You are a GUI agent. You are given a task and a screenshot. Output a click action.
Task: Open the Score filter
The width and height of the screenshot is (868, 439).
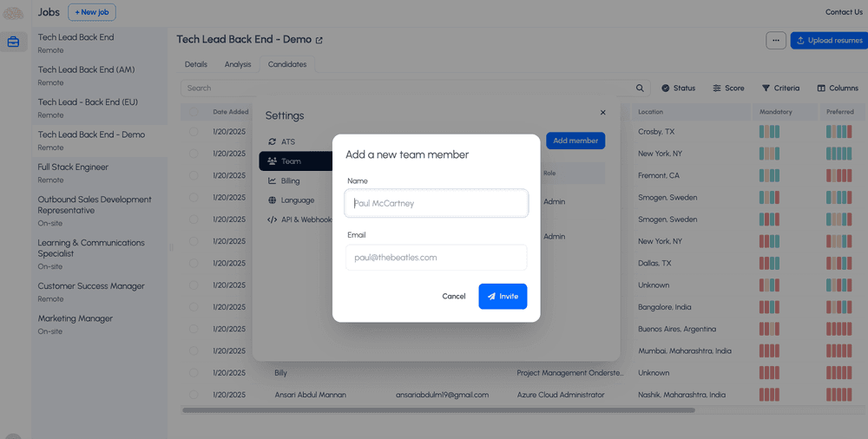728,88
